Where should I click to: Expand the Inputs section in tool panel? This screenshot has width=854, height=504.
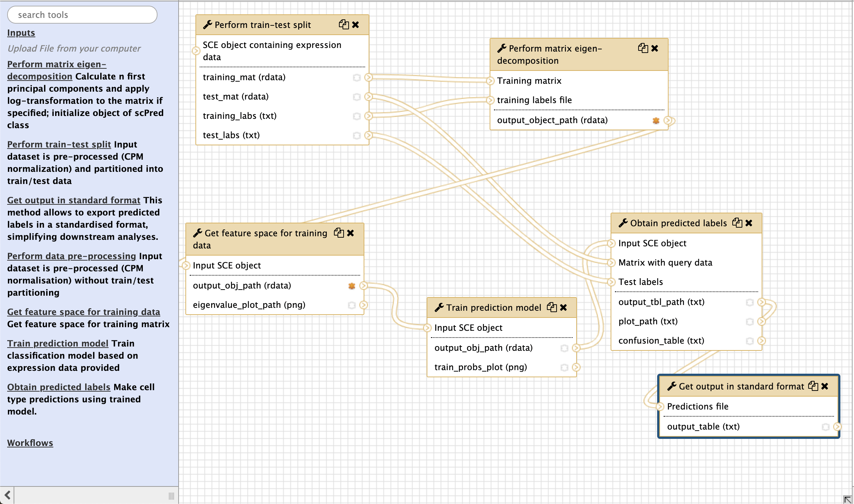[21, 33]
